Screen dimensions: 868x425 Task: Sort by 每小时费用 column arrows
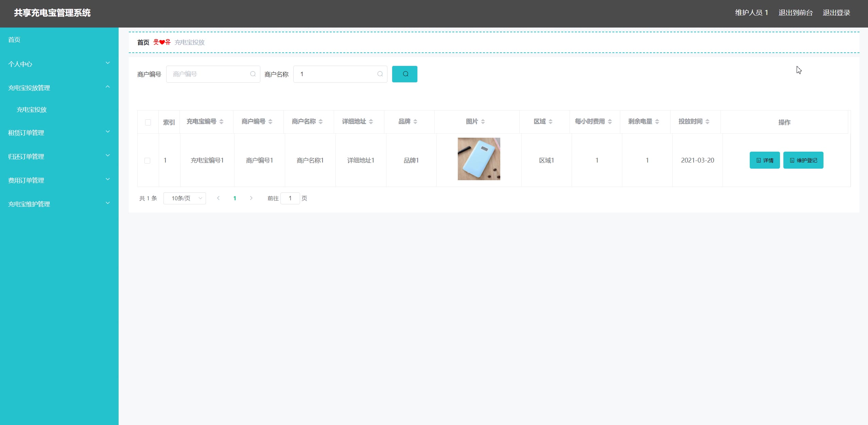[x=610, y=122]
